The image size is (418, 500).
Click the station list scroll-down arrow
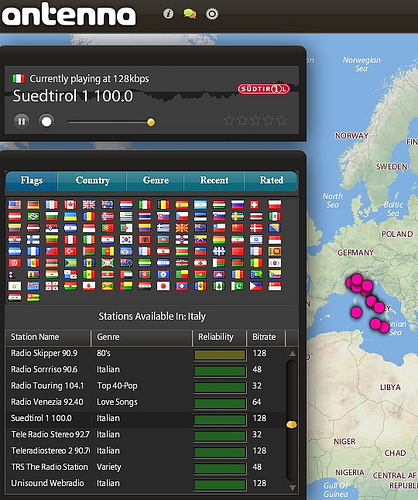pyautogui.click(x=292, y=488)
